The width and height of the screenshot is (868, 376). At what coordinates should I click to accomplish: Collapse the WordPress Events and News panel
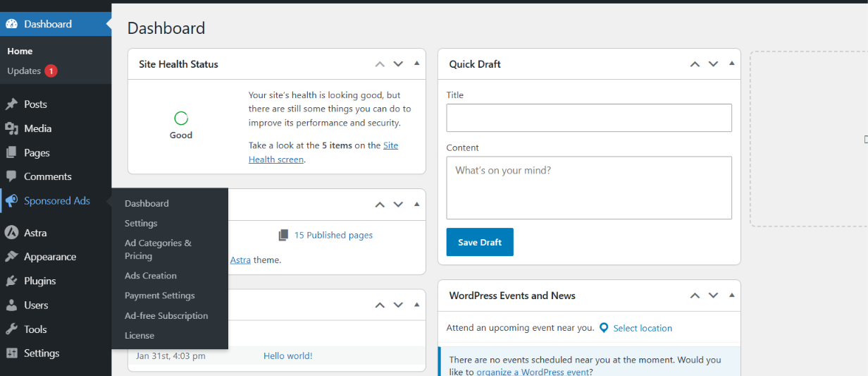(731, 295)
